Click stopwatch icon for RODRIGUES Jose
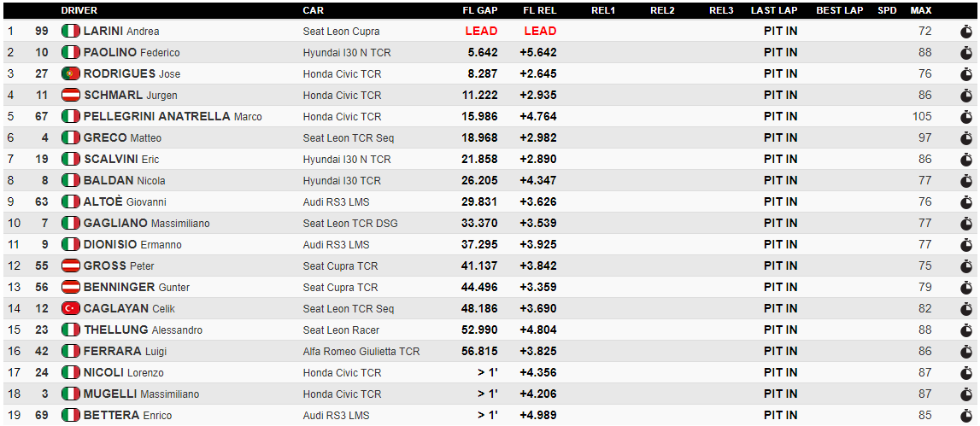The width and height of the screenshot is (980, 426). (966, 74)
